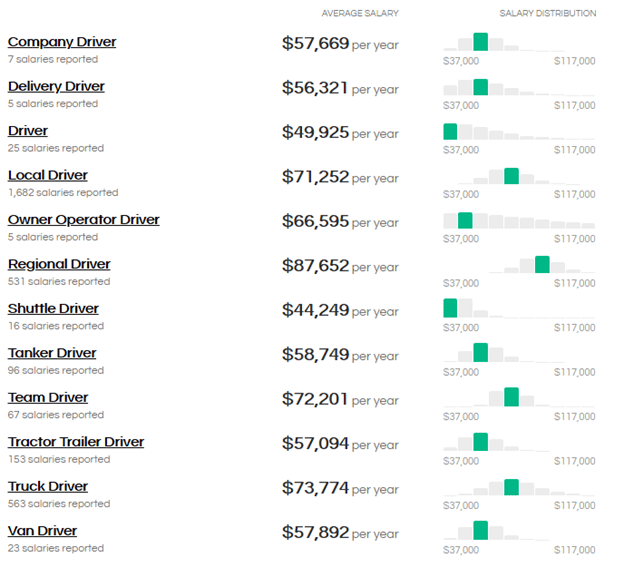Image resolution: width=624 pixels, height=577 pixels.
Task: Open the Shuttle Driver link
Action: [53, 309]
